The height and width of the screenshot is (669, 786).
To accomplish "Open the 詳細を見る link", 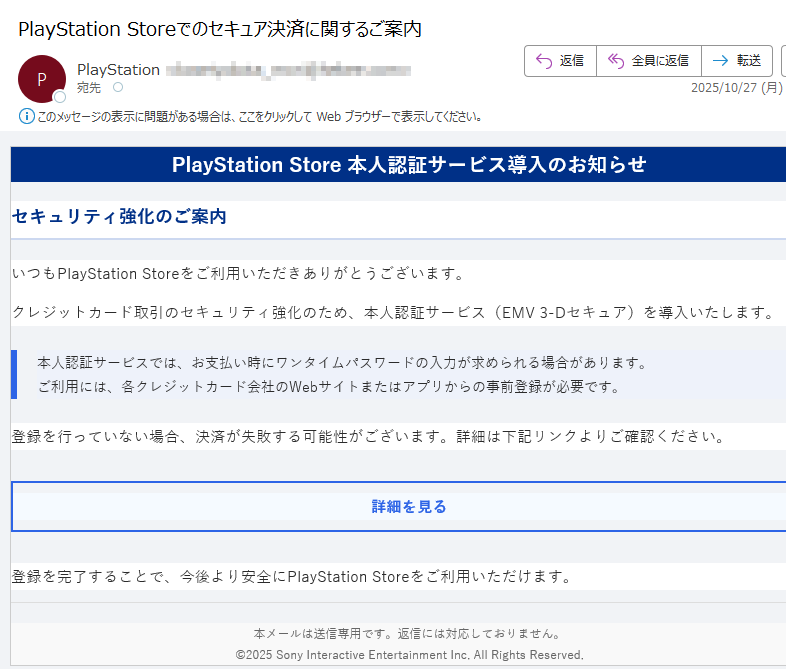I will pos(409,507).
